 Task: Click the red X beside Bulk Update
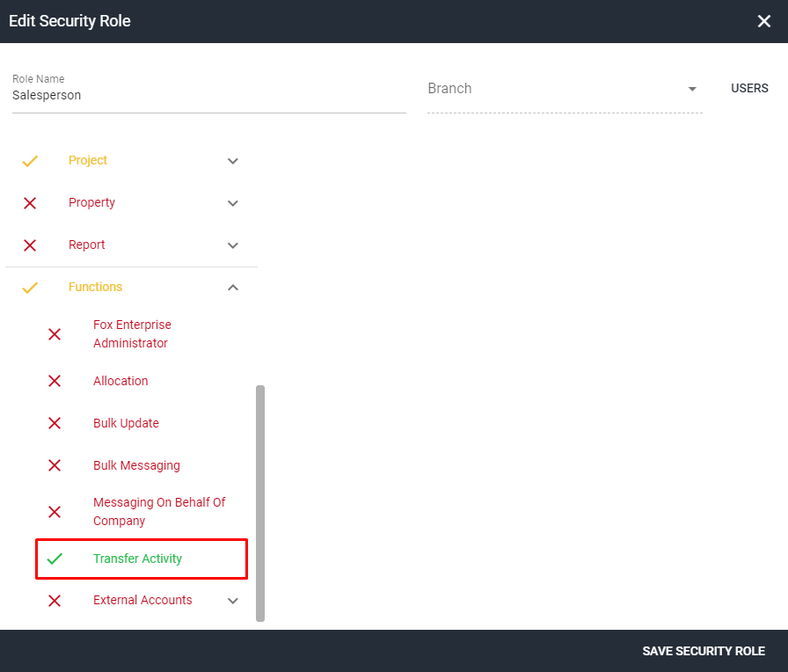point(54,423)
